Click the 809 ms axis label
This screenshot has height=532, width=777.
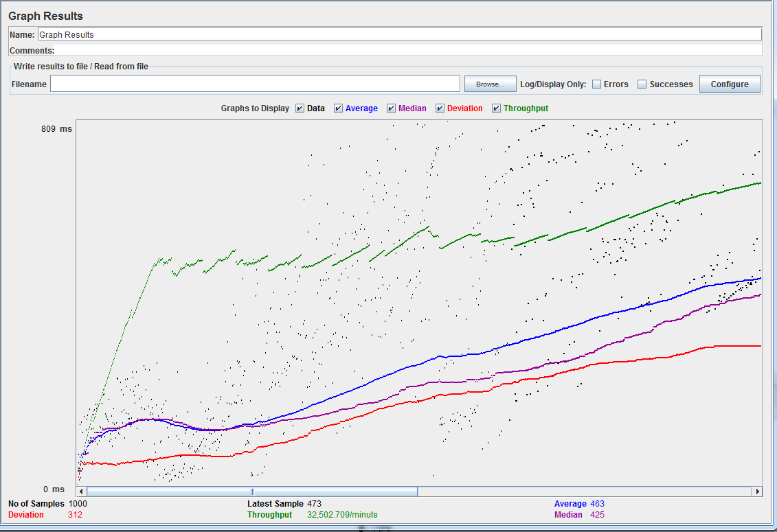[x=56, y=129]
